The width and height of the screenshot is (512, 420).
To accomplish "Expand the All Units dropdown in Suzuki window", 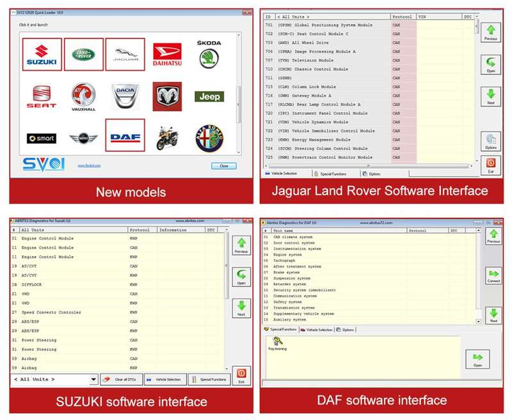I will pos(93,380).
